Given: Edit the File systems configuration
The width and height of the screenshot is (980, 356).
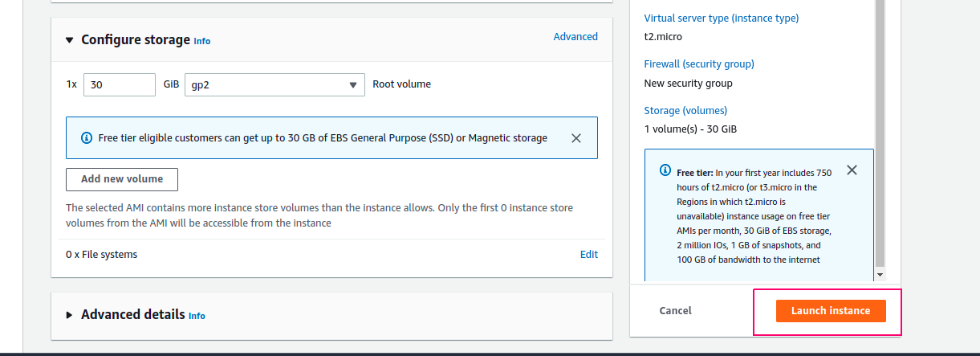Looking at the screenshot, I should (x=589, y=254).
